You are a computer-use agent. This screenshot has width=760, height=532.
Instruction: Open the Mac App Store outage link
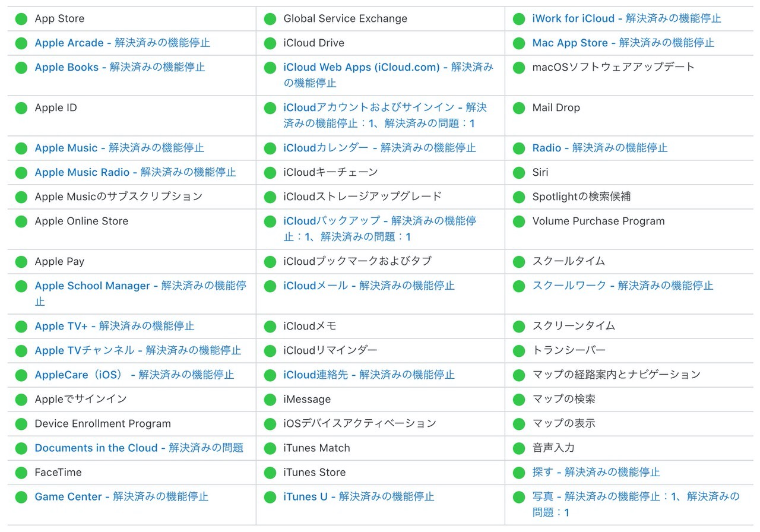[x=623, y=43]
